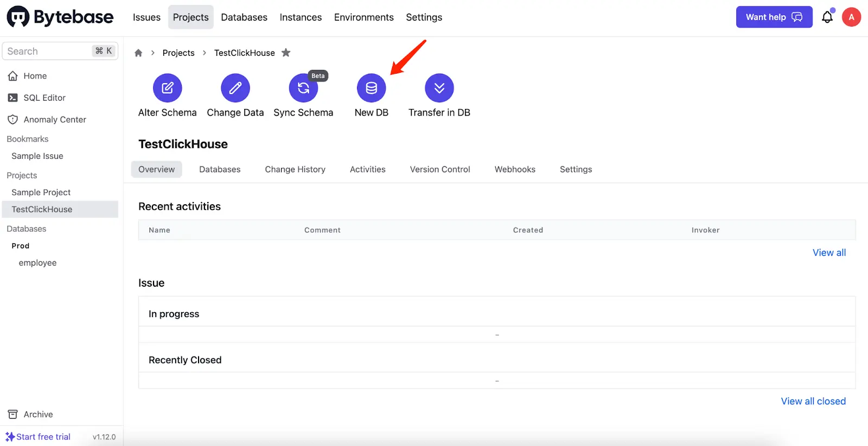Switch to the project Databases tab
The image size is (868, 446).
pyautogui.click(x=220, y=170)
